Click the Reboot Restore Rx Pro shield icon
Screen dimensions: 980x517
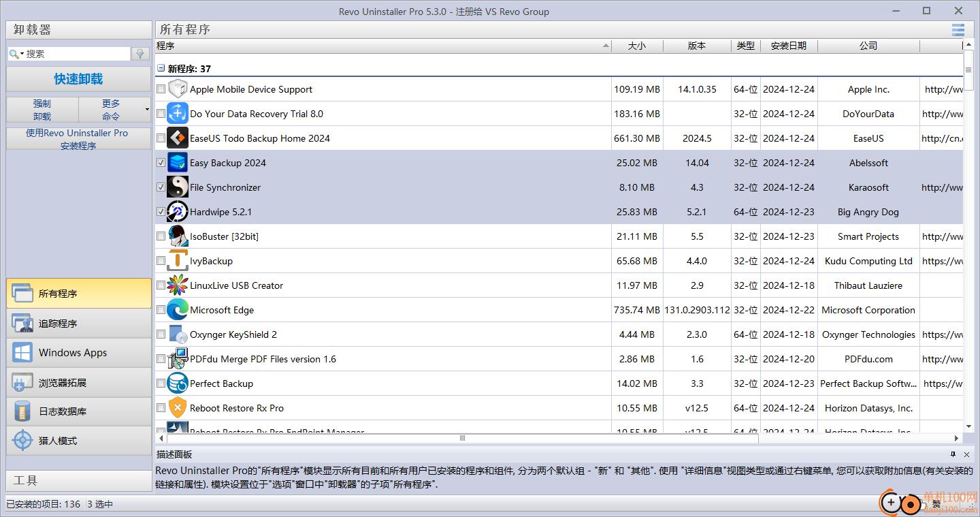coord(178,408)
